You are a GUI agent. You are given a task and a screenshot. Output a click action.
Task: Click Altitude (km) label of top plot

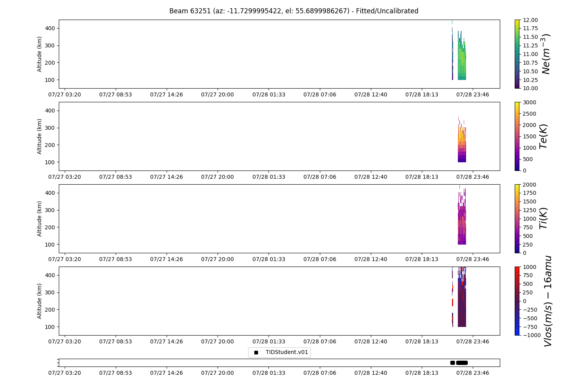[x=40, y=54]
